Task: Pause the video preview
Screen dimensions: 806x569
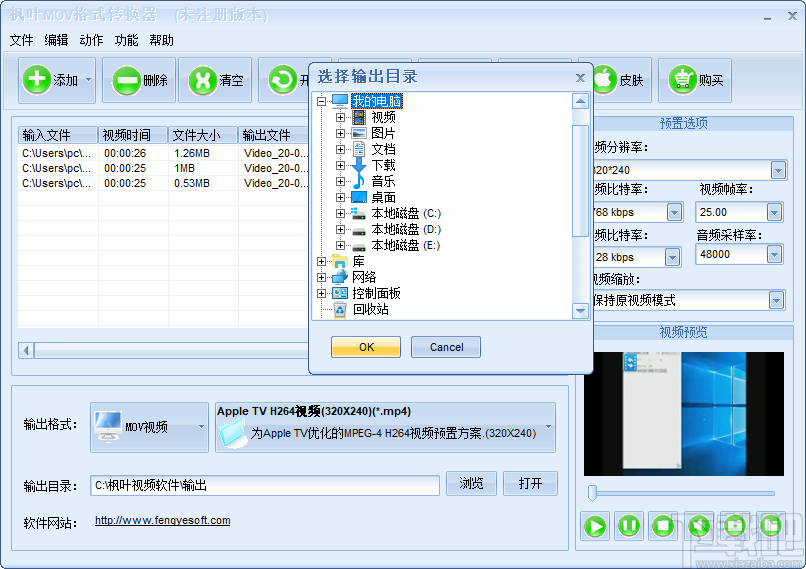Action: coord(629,526)
